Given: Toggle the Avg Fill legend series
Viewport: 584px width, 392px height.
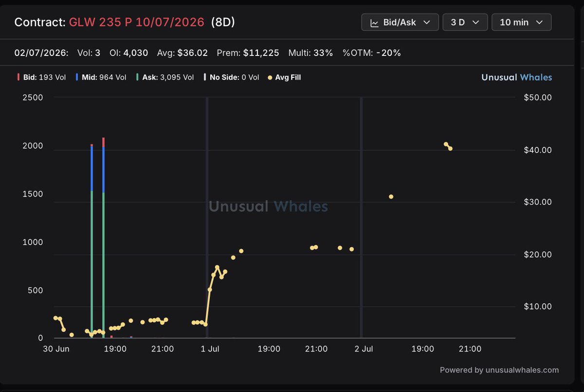Looking at the screenshot, I should pyautogui.click(x=284, y=77).
